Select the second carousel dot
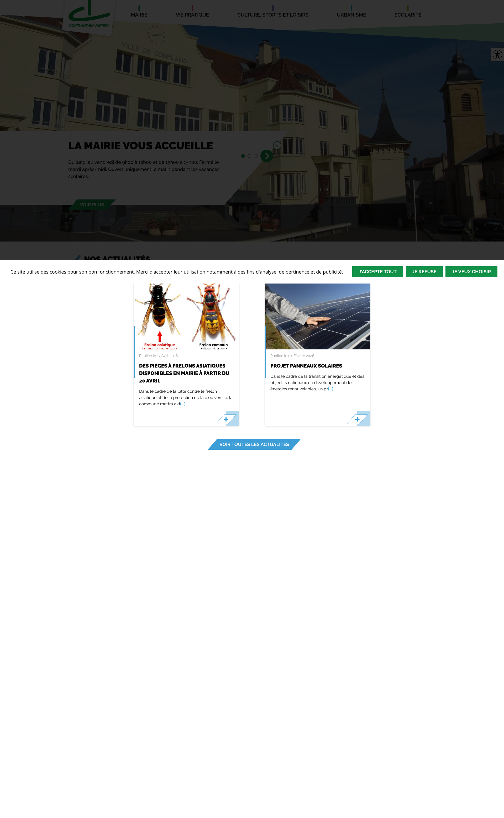 pyautogui.click(x=249, y=156)
